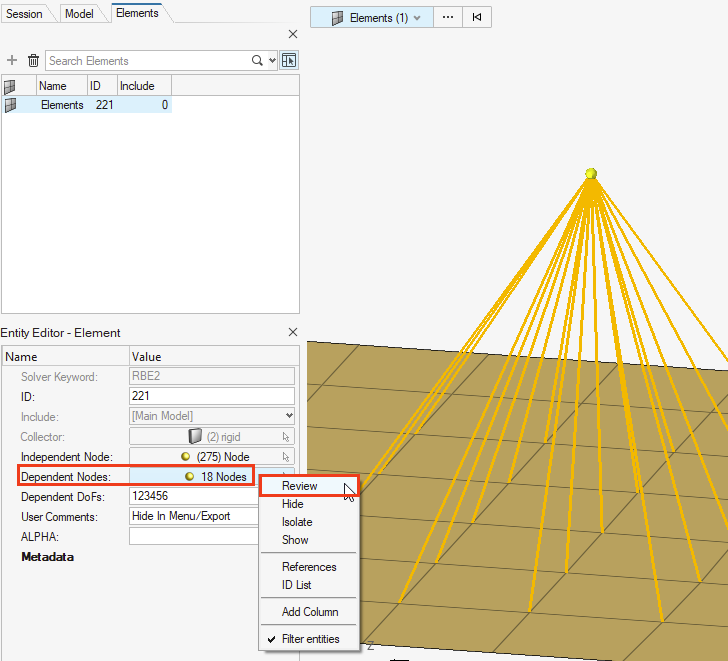This screenshot has height=661, width=728.
Task: Select the Elements row with ID 221
Action: [x=87, y=105]
